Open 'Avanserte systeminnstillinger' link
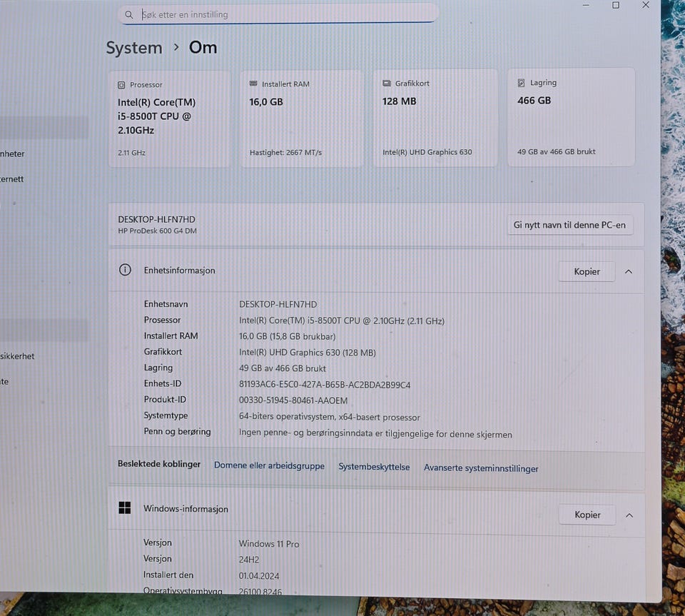The height and width of the screenshot is (616, 685). point(481,468)
